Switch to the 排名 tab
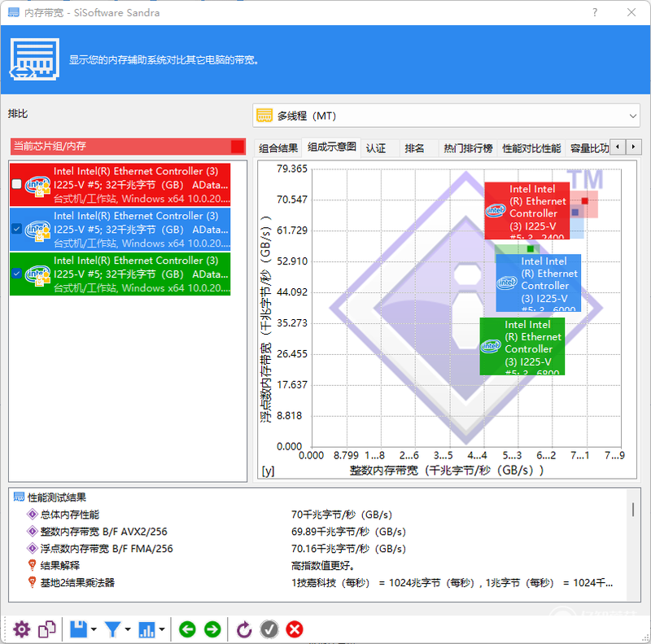The width and height of the screenshot is (651, 644). [414, 148]
